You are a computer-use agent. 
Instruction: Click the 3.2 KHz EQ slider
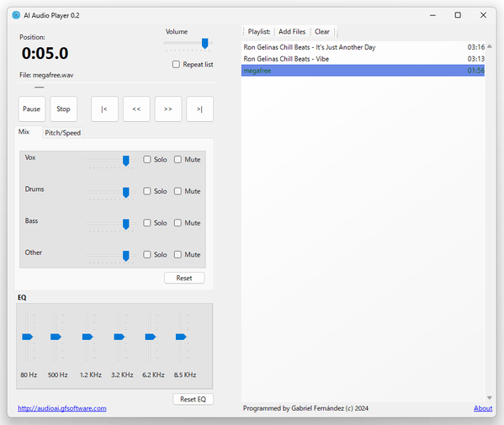119,337
